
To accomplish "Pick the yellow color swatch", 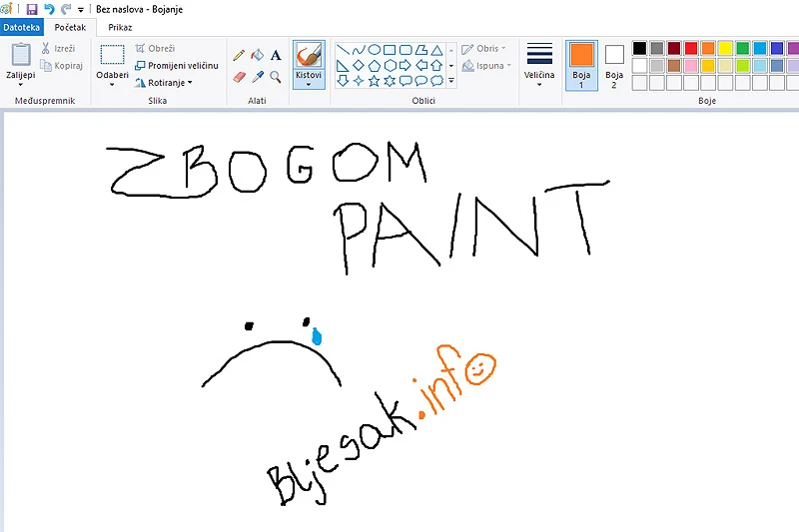I will pyautogui.click(x=725, y=48).
